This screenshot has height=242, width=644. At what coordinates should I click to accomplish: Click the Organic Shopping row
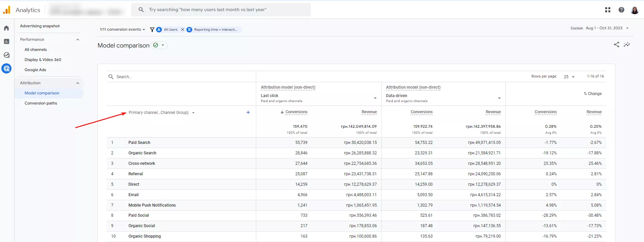356,236
